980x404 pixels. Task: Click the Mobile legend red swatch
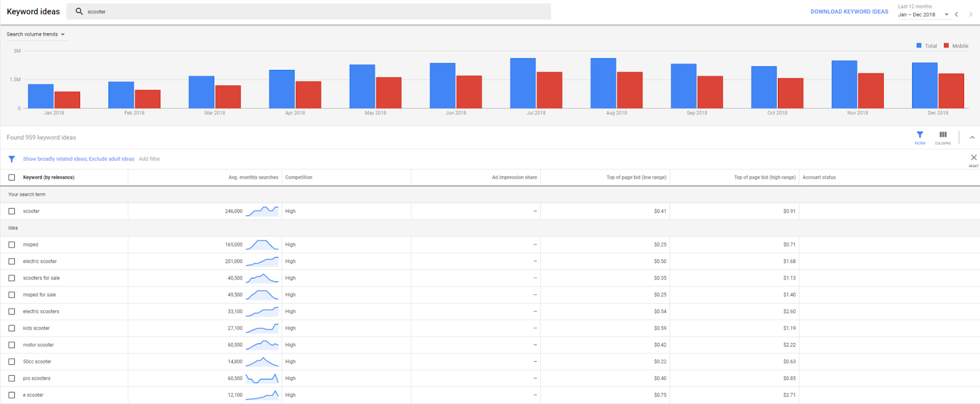(946, 45)
